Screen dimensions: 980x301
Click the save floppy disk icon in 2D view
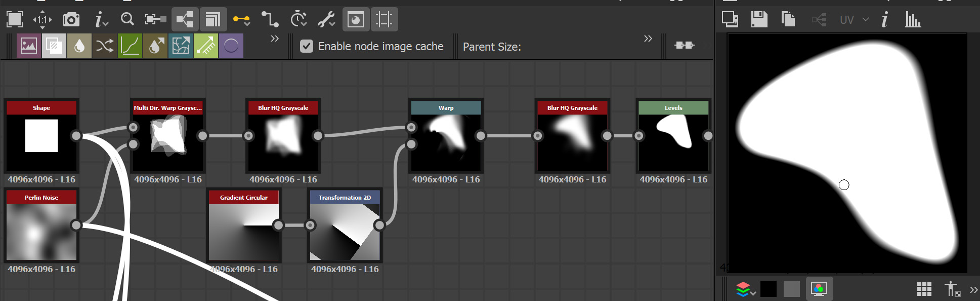point(759,20)
